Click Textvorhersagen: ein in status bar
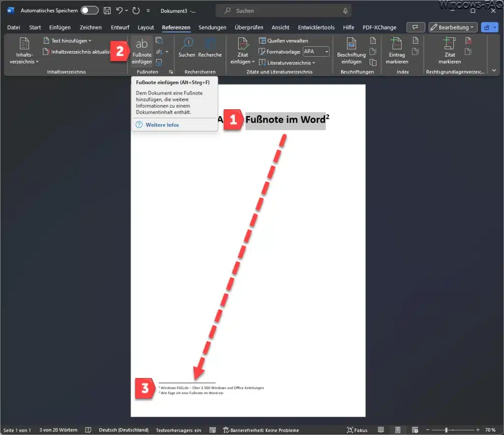The width and height of the screenshot is (504, 435). [x=178, y=430]
